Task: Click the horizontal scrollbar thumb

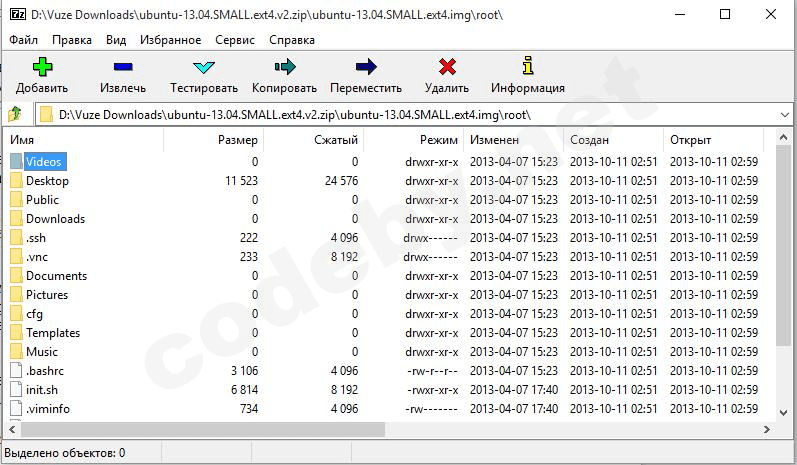Action: tap(203, 429)
